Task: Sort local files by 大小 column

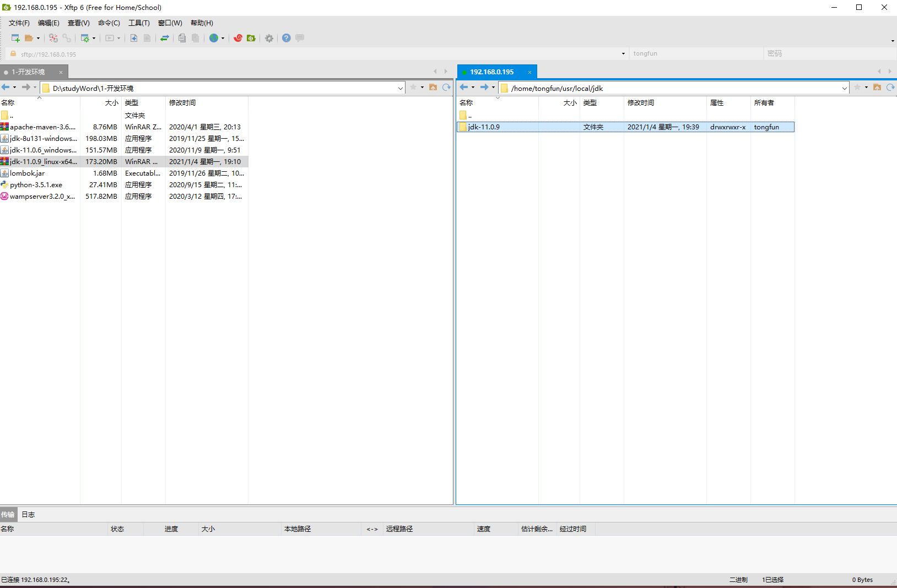Action: pos(101,103)
